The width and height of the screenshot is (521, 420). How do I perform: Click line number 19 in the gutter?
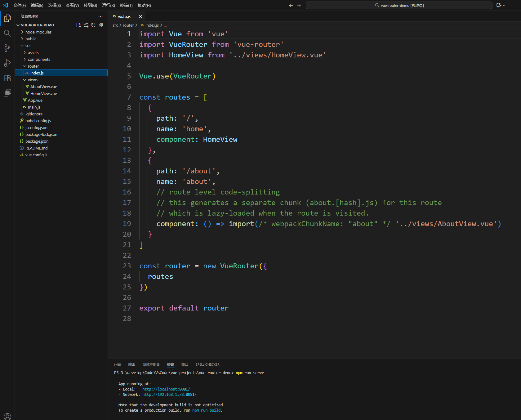click(127, 224)
